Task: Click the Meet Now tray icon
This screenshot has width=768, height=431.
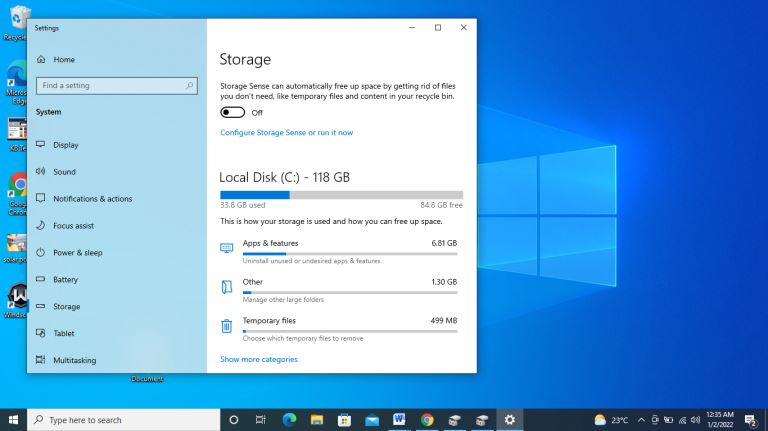Action: coord(655,420)
